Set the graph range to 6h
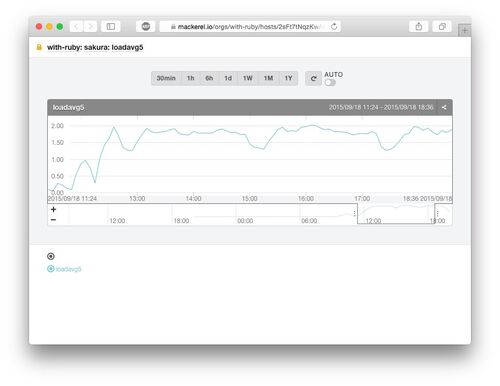 (x=209, y=78)
